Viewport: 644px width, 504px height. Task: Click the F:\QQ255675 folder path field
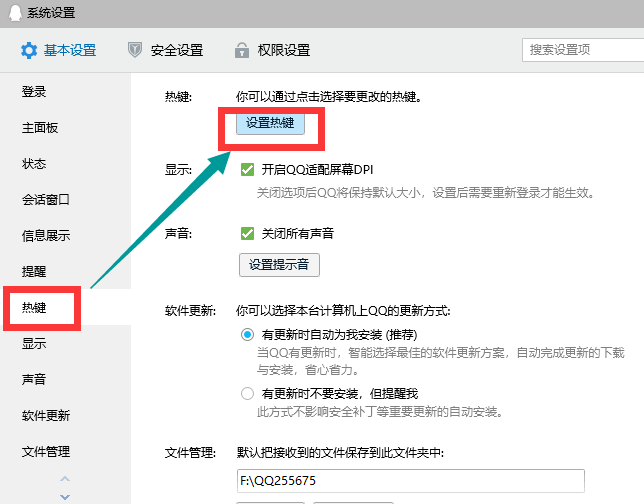tap(410, 480)
